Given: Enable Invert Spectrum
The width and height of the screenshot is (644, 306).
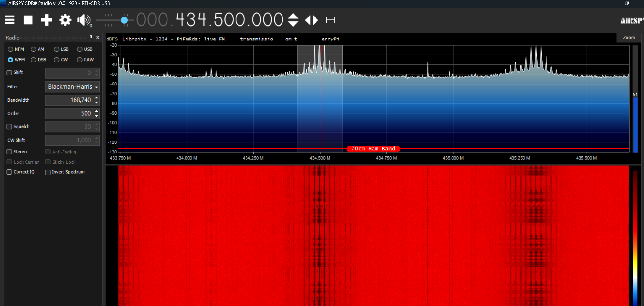Looking at the screenshot, I should coord(48,172).
